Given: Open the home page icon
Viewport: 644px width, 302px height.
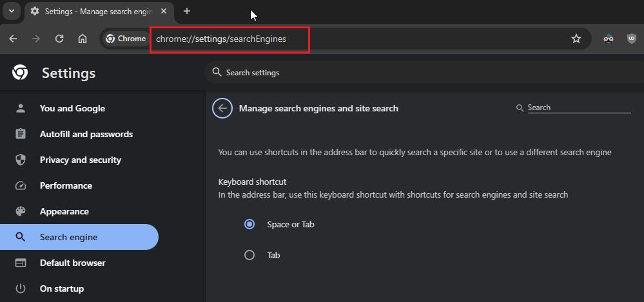Looking at the screenshot, I should 83,39.
